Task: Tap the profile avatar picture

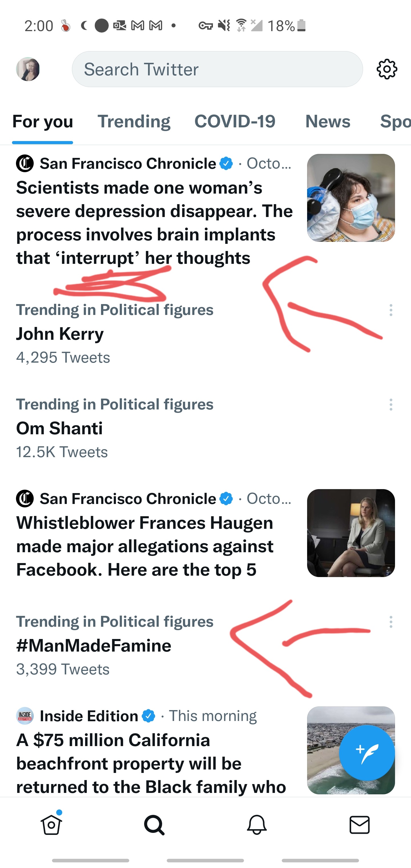Action: tap(28, 69)
